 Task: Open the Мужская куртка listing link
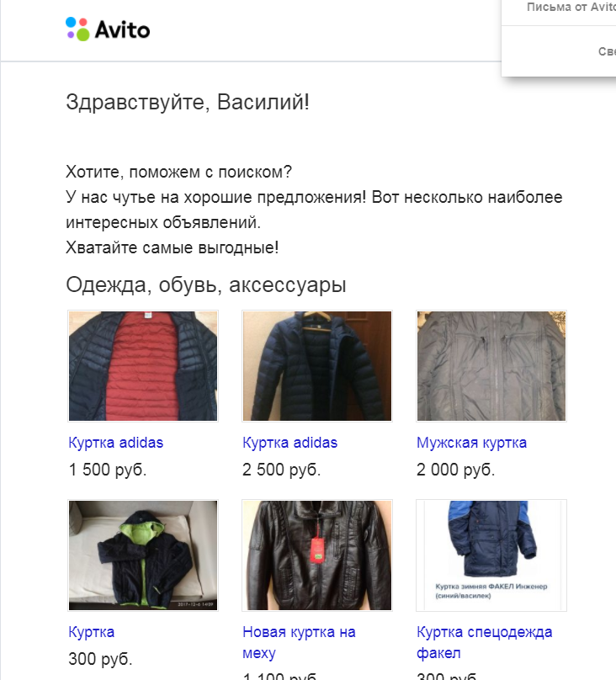(x=471, y=443)
